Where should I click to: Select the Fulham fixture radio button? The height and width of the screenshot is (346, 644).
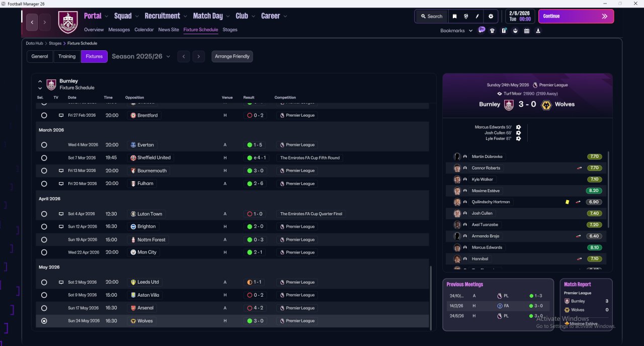click(44, 184)
